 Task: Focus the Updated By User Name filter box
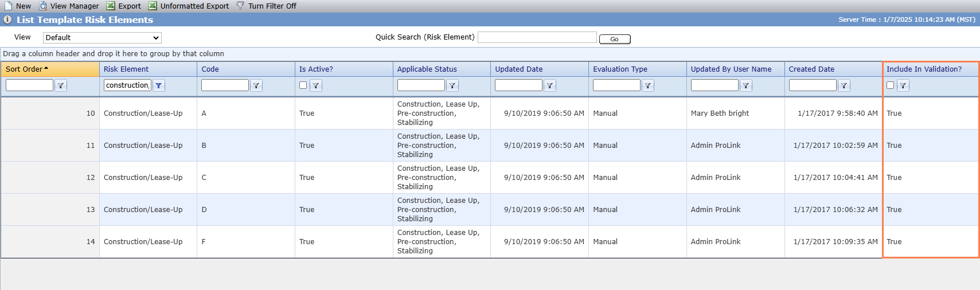[x=714, y=85]
